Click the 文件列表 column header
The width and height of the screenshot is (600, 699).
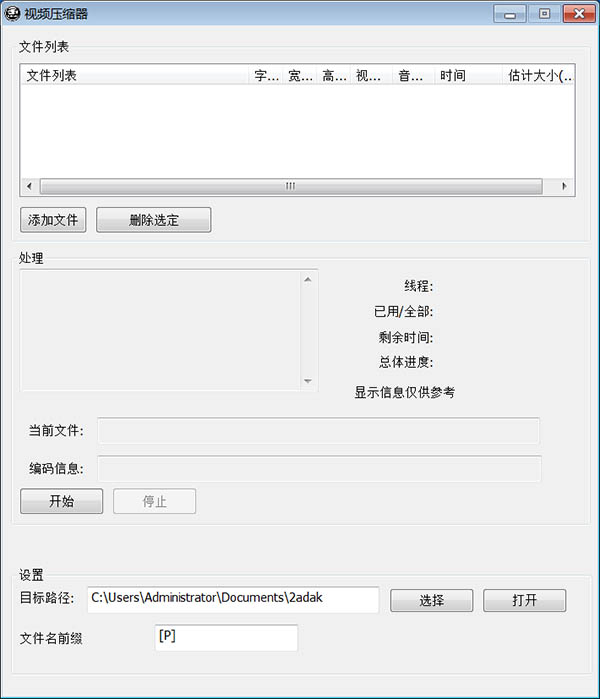click(135, 75)
